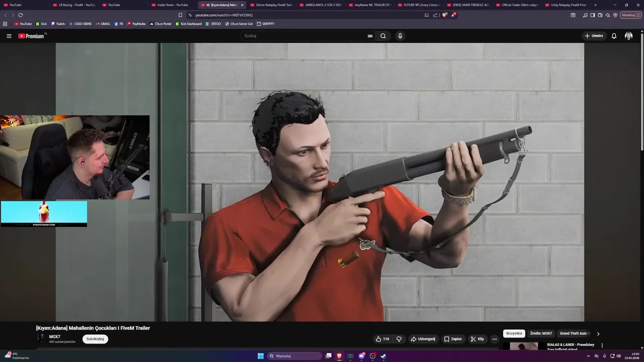Open a new browser tab

click(595, 5)
